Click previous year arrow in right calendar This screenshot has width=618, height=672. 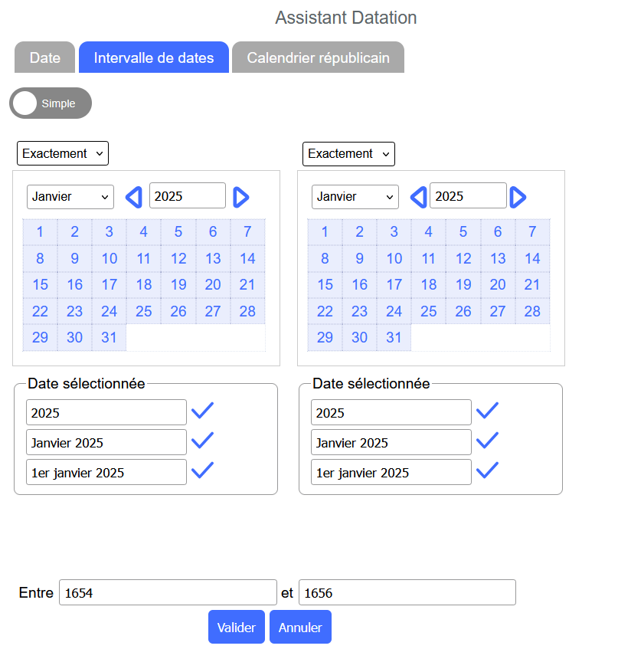[x=418, y=197]
